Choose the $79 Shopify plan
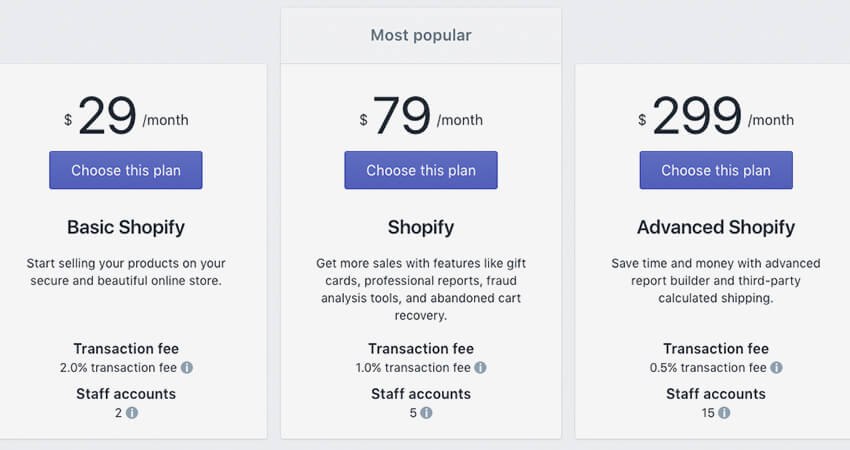The image size is (850, 450). click(x=421, y=170)
